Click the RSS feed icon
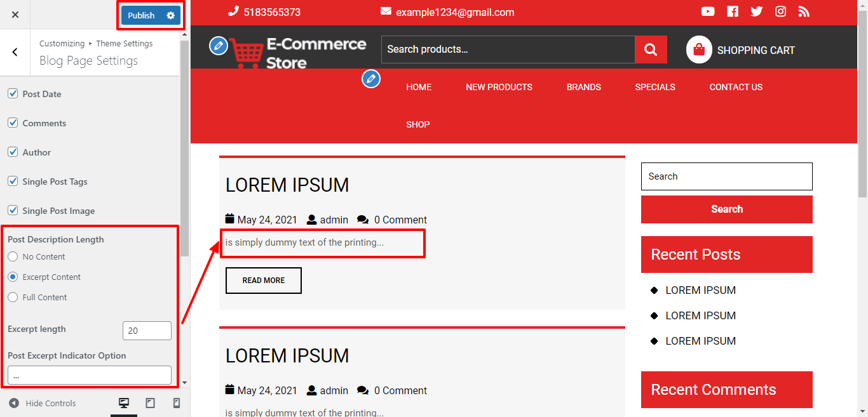Screen dimensions: 868x417 [x=804, y=11]
